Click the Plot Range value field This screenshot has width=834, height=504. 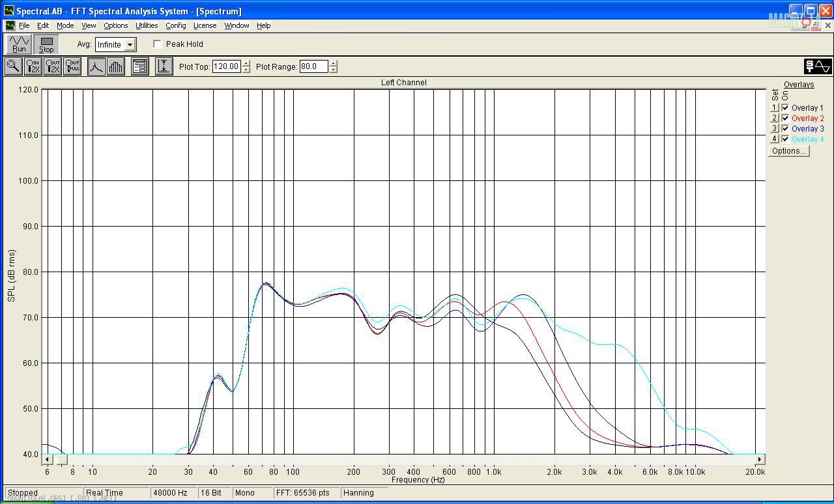(x=314, y=66)
